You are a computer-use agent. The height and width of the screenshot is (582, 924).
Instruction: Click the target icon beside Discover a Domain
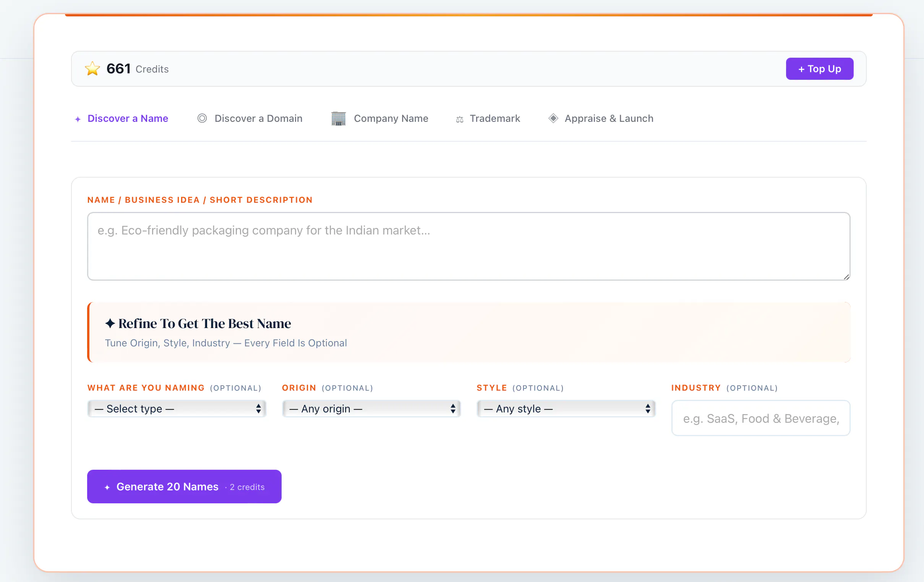202,118
